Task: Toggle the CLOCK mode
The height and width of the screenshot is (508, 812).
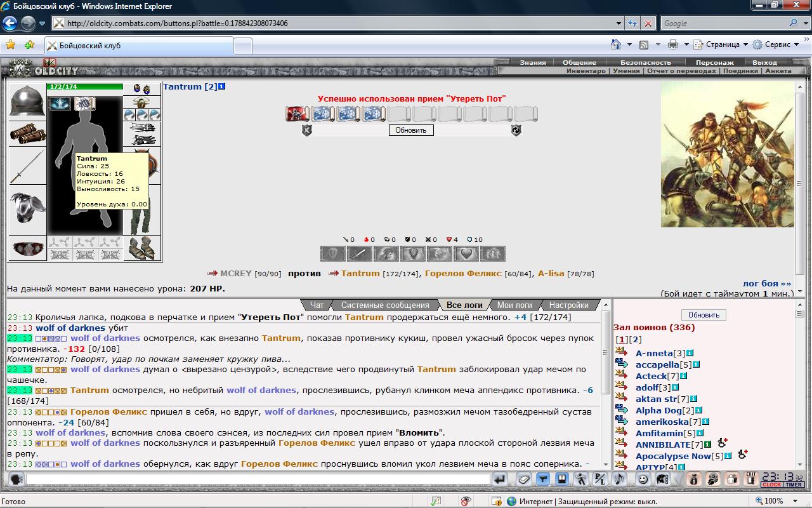Action: 772,485
